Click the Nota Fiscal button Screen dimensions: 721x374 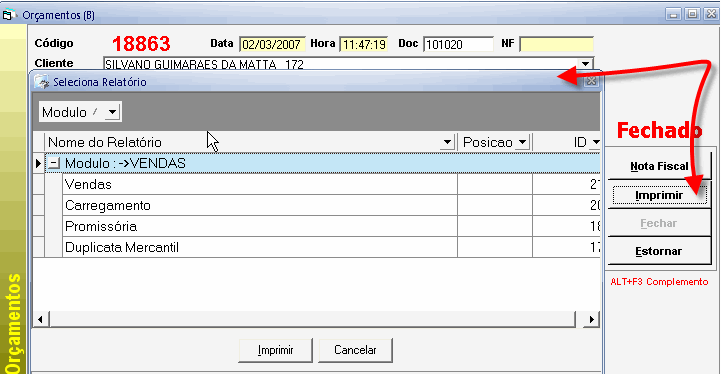pyautogui.click(x=659, y=166)
